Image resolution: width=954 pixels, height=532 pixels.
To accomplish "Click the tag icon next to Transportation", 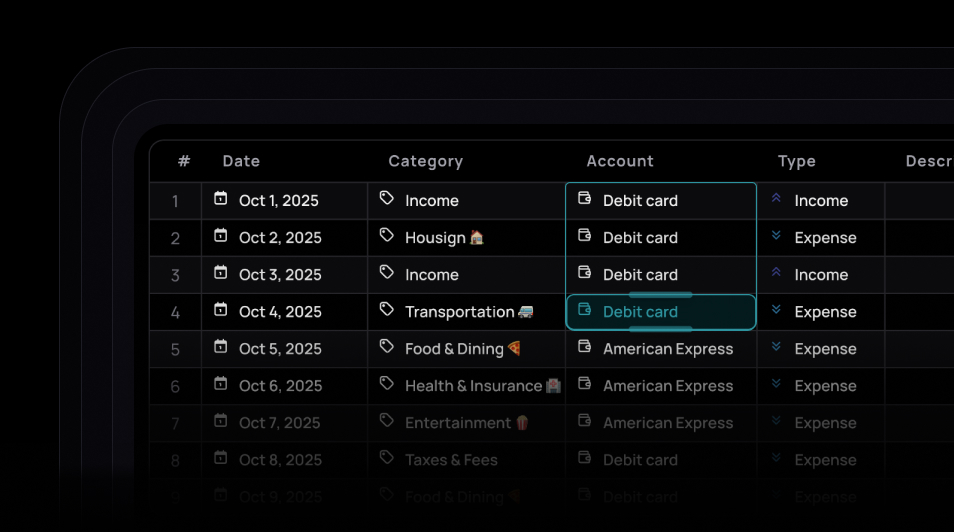I will (387, 310).
